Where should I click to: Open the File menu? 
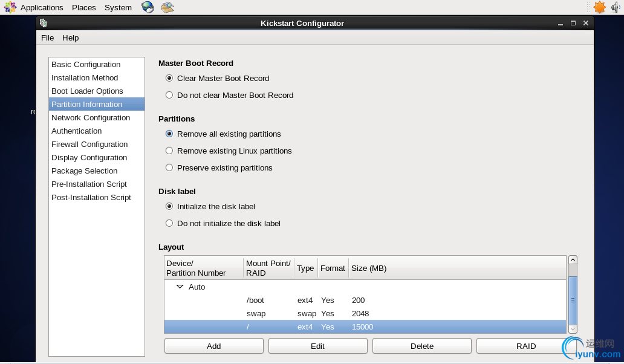tap(47, 38)
